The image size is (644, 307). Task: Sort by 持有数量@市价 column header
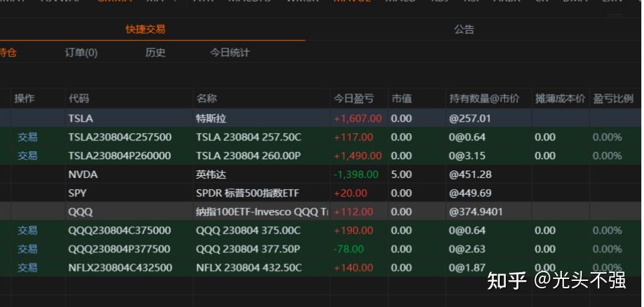[x=484, y=98]
